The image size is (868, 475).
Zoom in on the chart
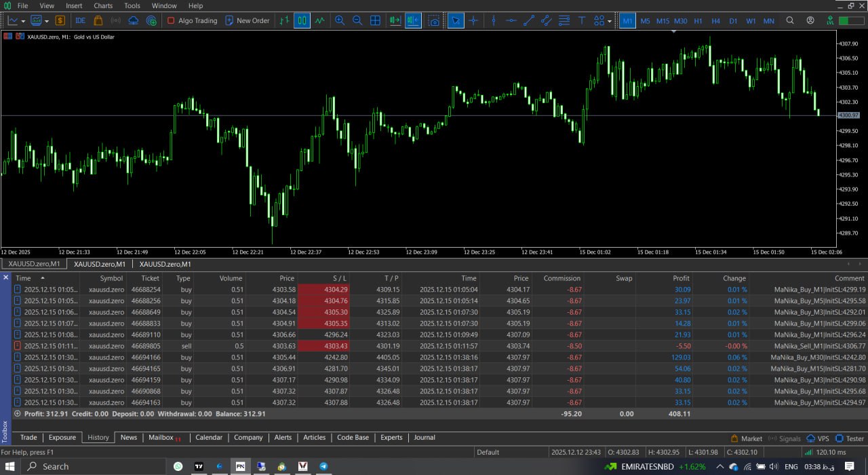[x=339, y=20]
